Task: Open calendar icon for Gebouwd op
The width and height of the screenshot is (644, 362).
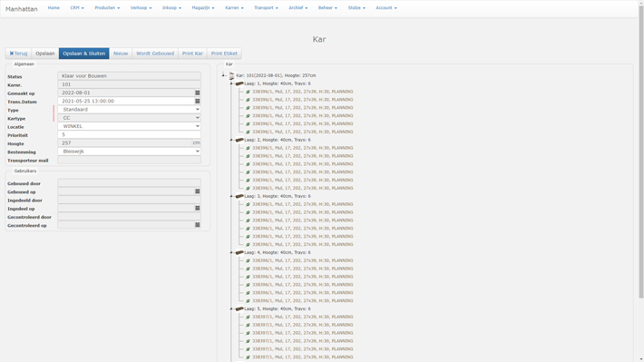Action: 197,191
